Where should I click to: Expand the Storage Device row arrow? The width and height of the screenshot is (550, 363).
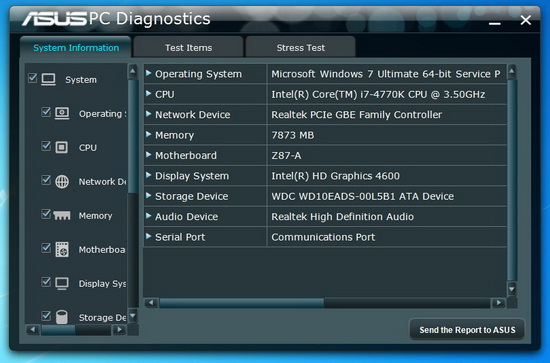click(x=148, y=195)
